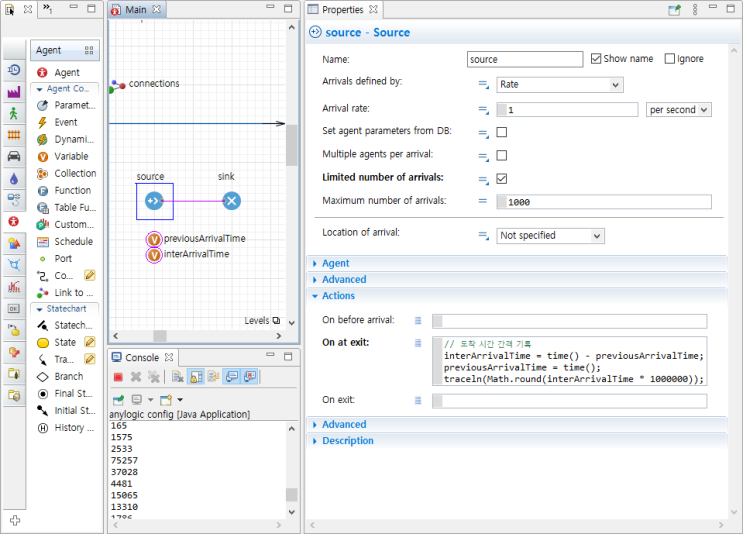Expand the Agent properties section

click(x=335, y=263)
